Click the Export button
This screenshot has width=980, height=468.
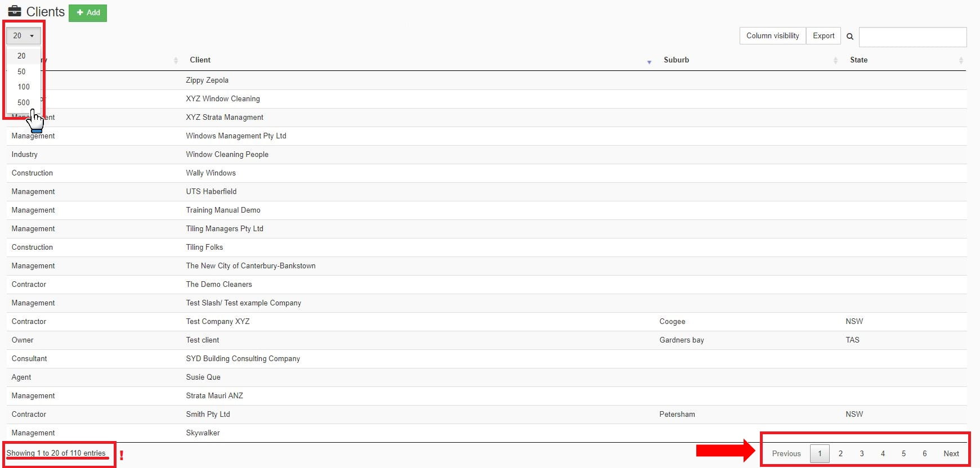tap(824, 35)
